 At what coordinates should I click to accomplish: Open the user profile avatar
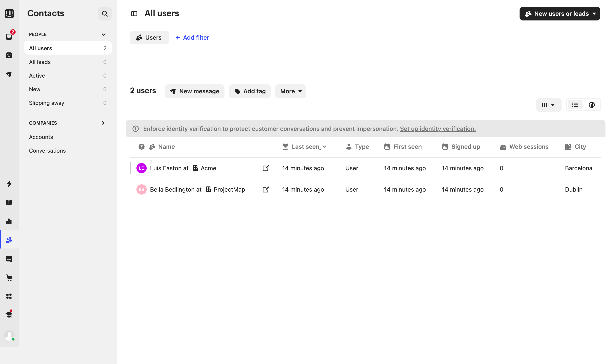coord(9,335)
